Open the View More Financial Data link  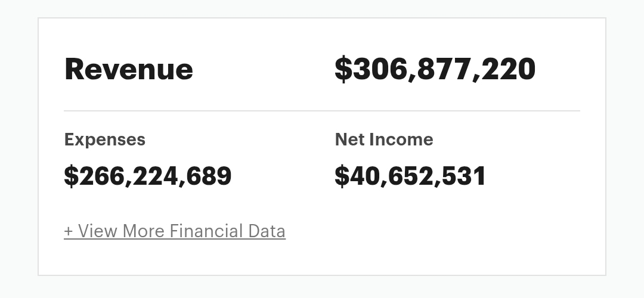tap(175, 231)
